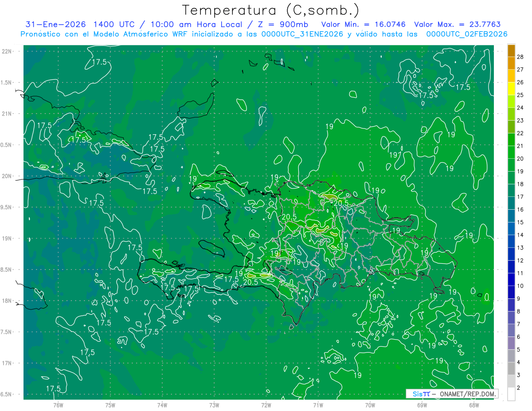Click the "9.5N" latitude axis label
Screen dimensions: 532x411
pos(7,207)
